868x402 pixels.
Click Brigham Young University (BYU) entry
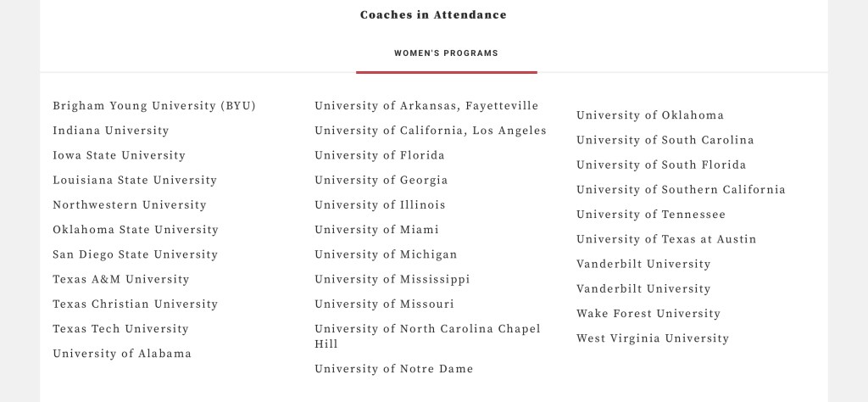tap(153, 106)
